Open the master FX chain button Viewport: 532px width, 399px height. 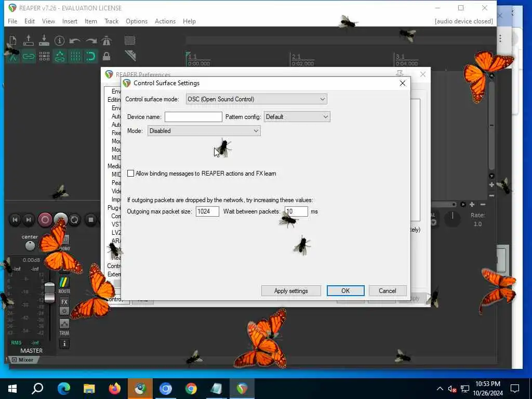click(64, 302)
